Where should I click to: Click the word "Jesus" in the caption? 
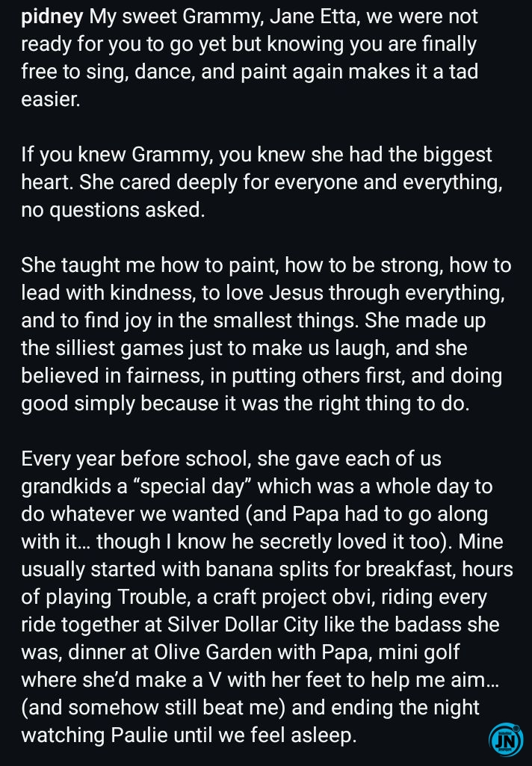(x=297, y=293)
